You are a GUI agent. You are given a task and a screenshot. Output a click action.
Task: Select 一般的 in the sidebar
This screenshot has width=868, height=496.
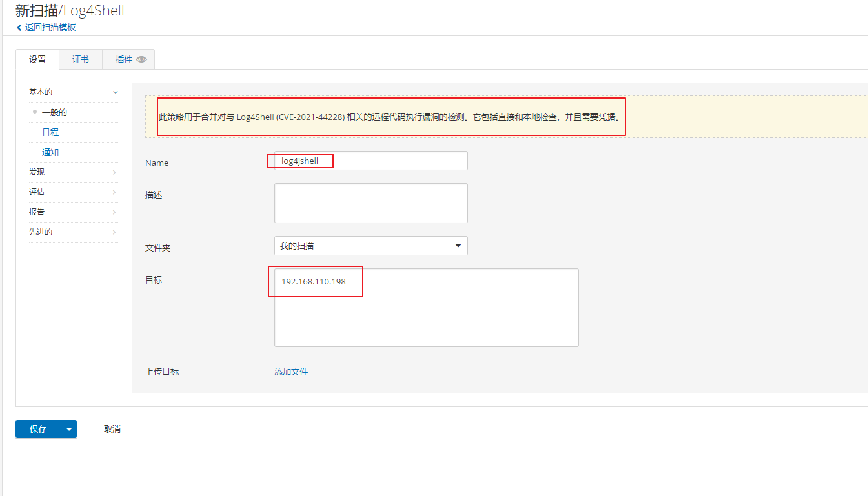pyautogui.click(x=54, y=112)
